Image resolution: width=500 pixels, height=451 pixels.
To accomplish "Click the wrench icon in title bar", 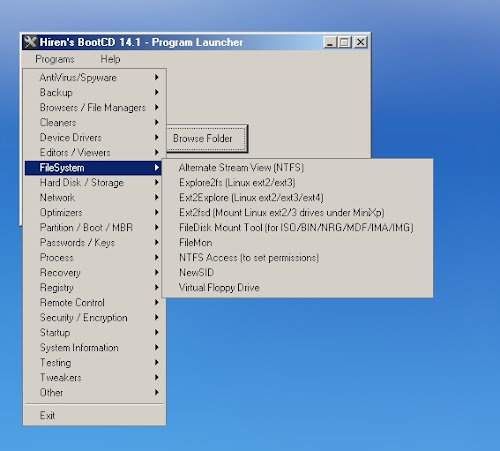I will pyautogui.click(x=30, y=42).
